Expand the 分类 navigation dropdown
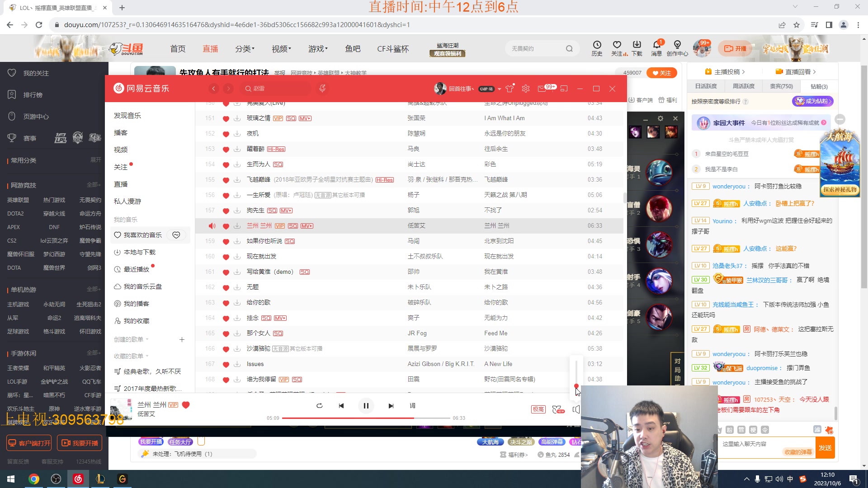 click(245, 48)
